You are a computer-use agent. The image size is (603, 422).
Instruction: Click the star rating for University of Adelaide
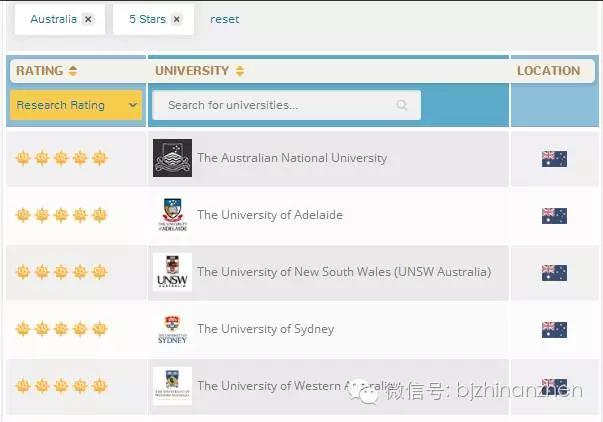(x=61, y=215)
